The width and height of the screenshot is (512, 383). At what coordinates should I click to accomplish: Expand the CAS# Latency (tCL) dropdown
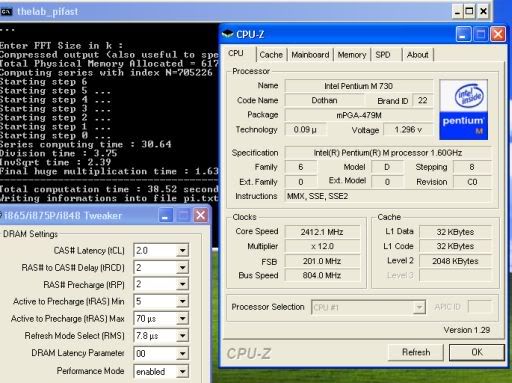point(182,250)
